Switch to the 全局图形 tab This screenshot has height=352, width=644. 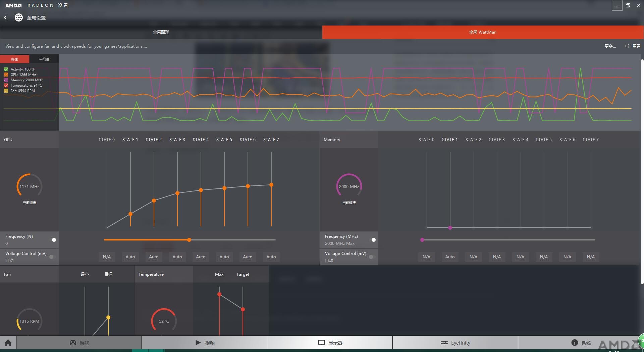pos(161,32)
